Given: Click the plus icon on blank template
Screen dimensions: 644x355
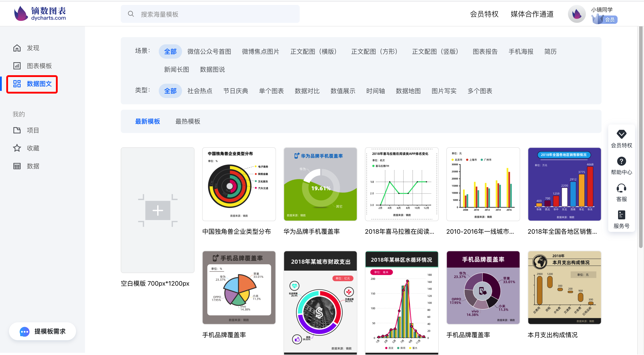Looking at the screenshot, I should pos(158,210).
